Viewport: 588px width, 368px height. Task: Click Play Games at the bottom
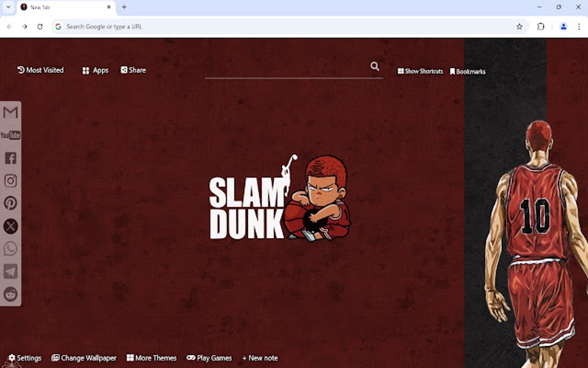point(209,358)
